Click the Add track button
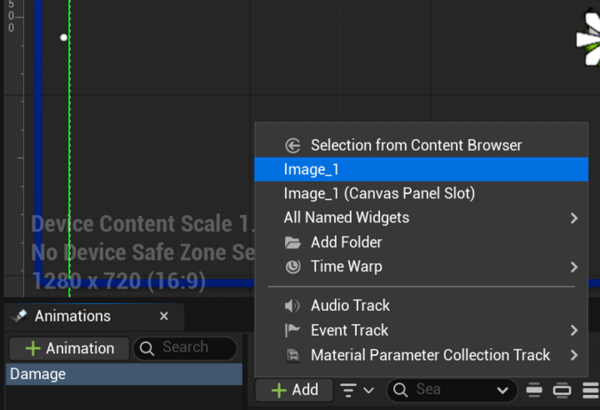Screen dimensions: 600x410 [x=294, y=390]
